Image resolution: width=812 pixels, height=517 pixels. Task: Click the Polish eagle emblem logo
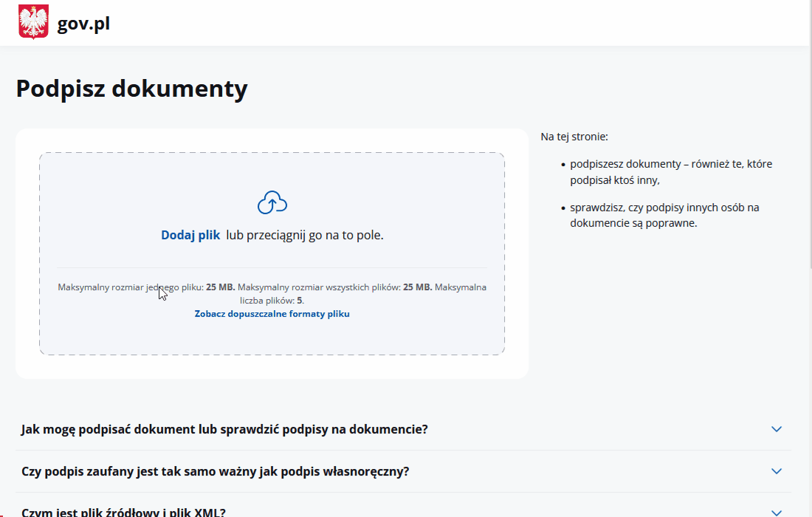[33, 22]
